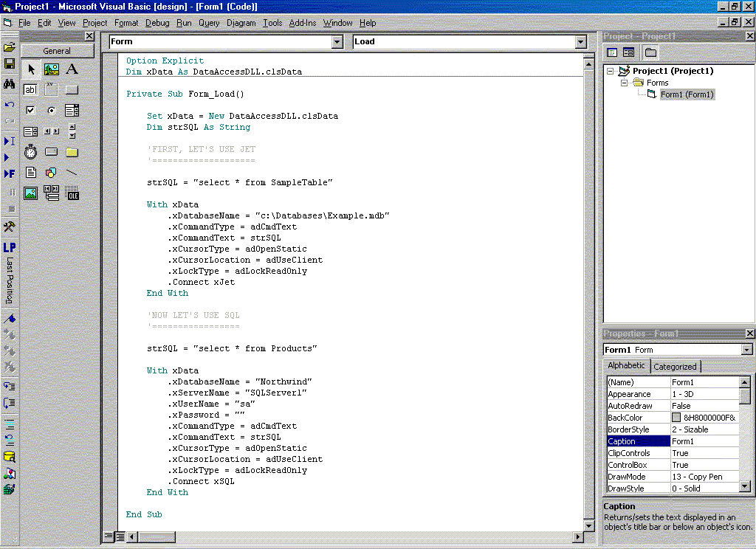This screenshot has width=756, height=549.
Task: Collapse the Project1 tree node
Action: click(611, 71)
